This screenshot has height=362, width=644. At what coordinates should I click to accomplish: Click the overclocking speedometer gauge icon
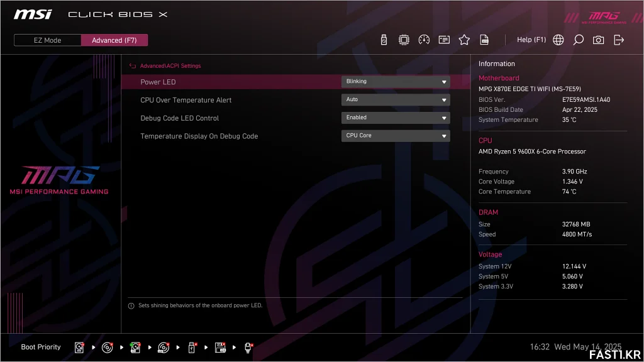pyautogui.click(x=424, y=40)
